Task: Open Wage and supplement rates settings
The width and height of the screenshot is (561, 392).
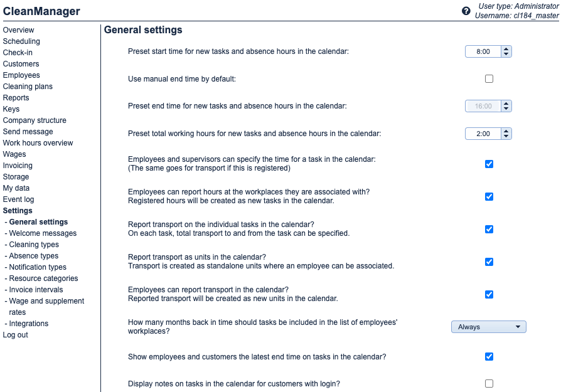Action: coord(46,301)
